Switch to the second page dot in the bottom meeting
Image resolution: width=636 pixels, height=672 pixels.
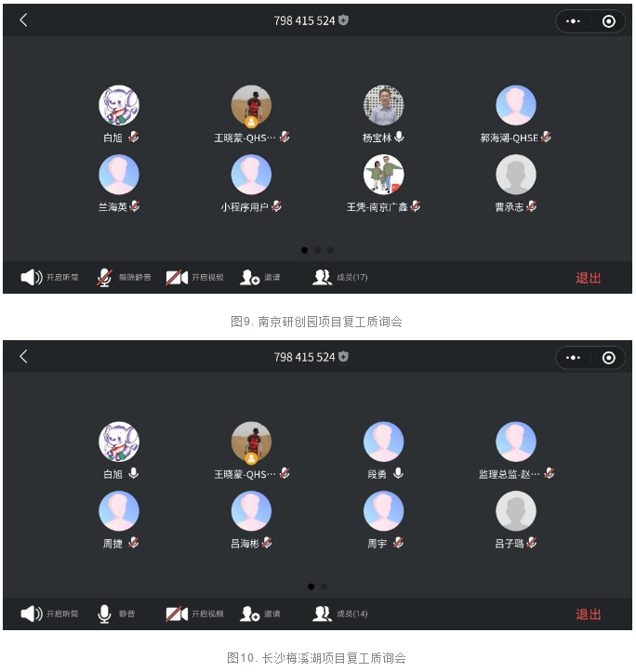324,586
